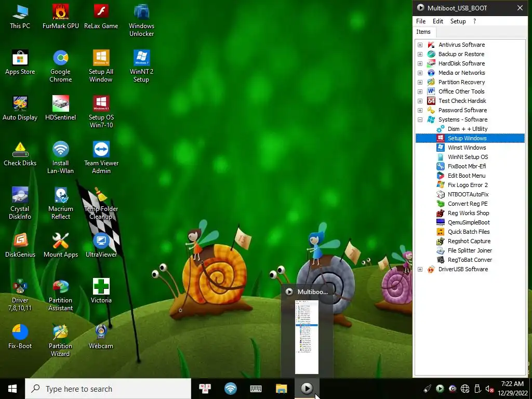Select the Temp Folder Cleanup icon
532x399 pixels.
[101, 204]
